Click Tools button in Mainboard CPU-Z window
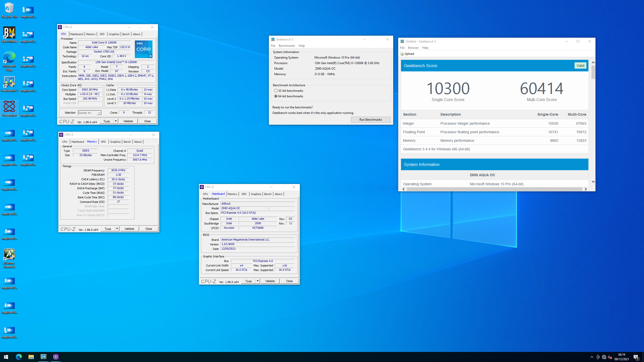 tap(249, 281)
